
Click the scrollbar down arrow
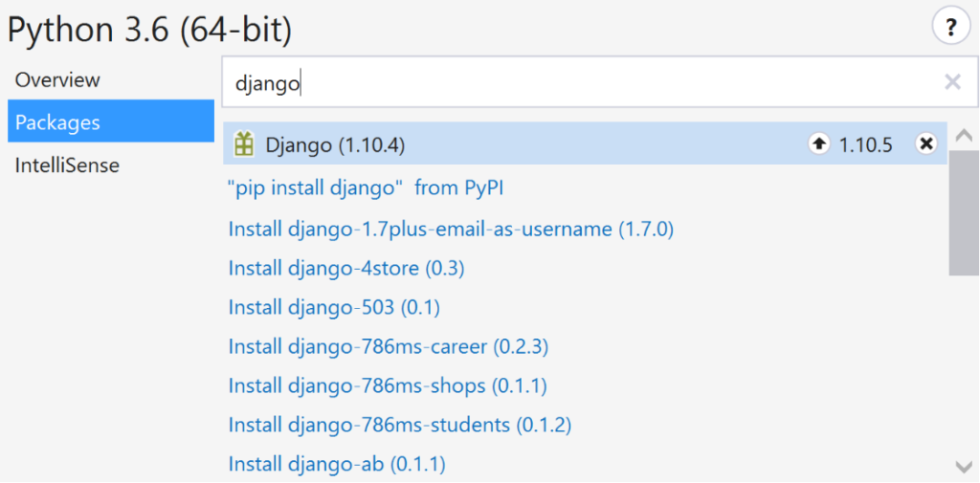pos(964,466)
